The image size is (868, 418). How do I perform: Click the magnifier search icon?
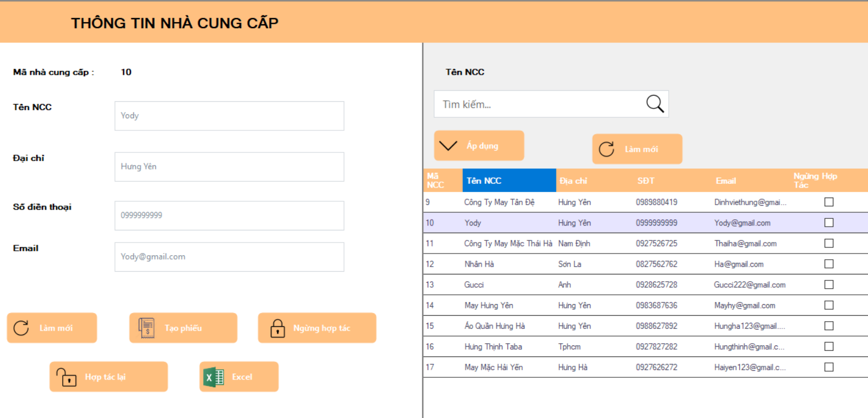point(655,103)
